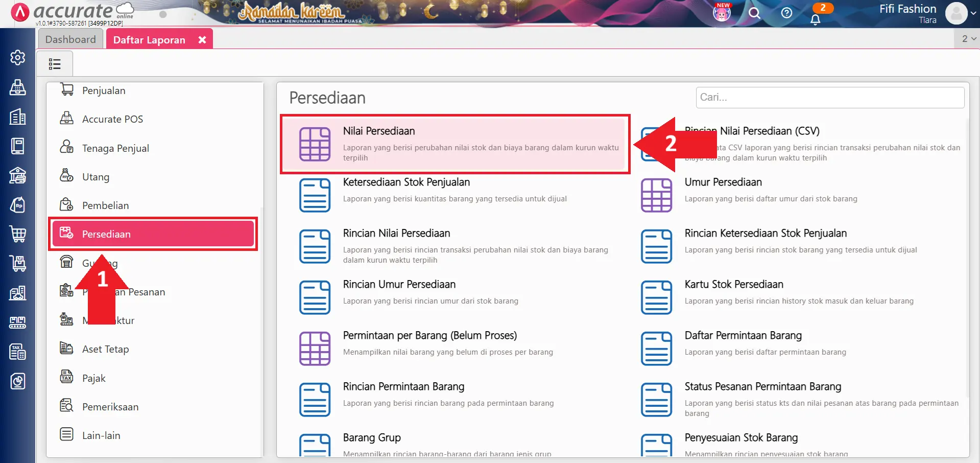Select Pembelian in the category list
This screenshot has width=980, height=463.
pos(105,205)
